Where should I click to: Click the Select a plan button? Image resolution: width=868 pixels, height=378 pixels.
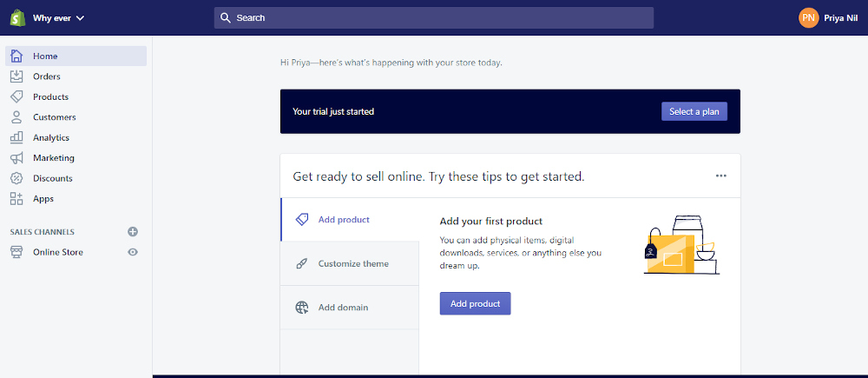pyautogui.click(x=694, y=111)
